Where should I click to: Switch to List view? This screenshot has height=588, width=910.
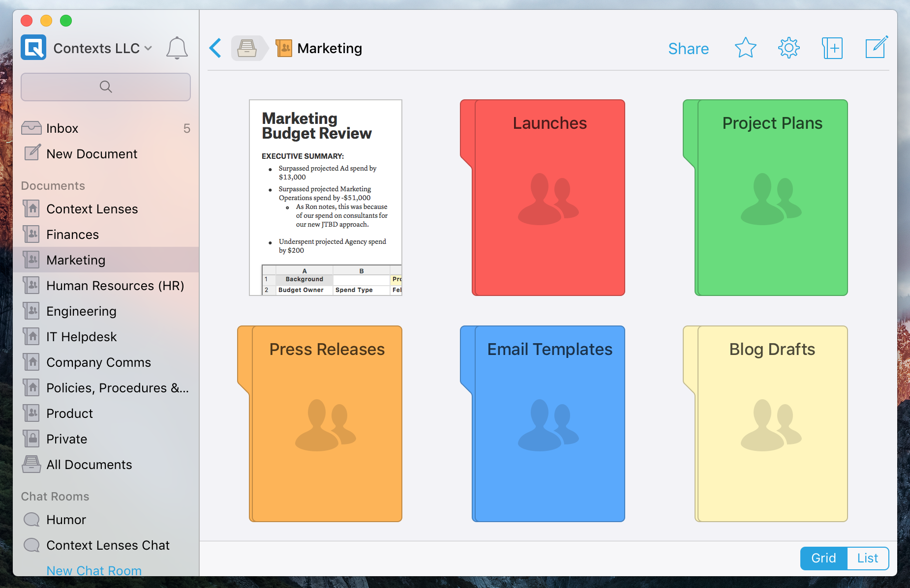[867, 558]
